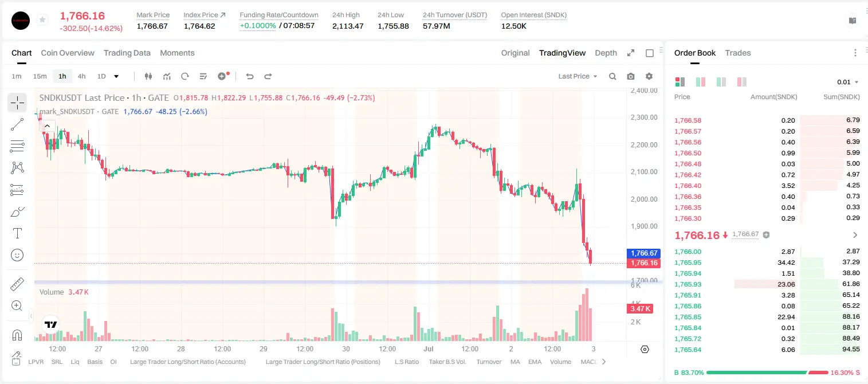Select the trend line drawing tool
868x384 pixels.
[x=17, y=124]
